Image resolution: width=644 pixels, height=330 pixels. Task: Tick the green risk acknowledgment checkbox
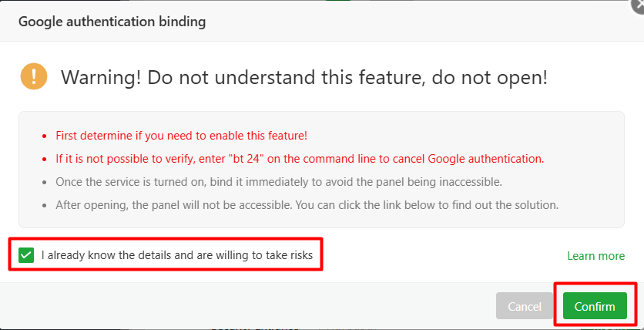click(27, 255)
